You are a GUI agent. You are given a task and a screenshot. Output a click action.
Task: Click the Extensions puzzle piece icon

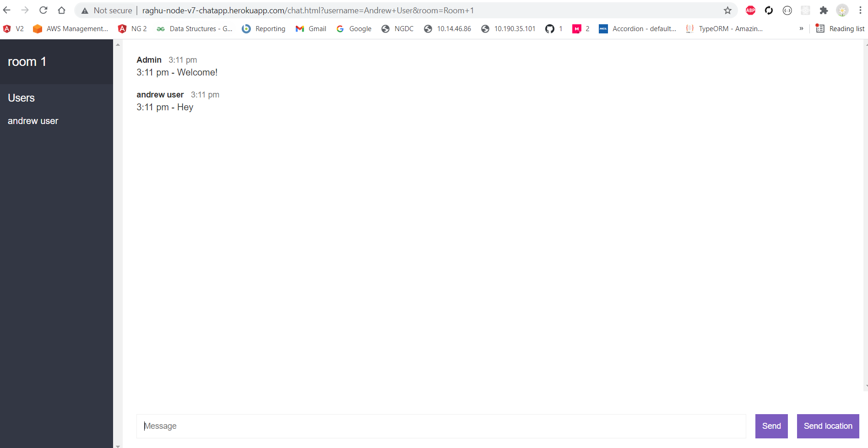(x=824, y=10)
